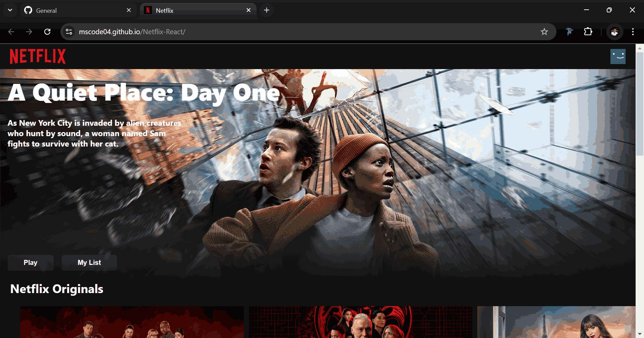The height and width of the screenshot is (338, 644).
Task: Reload the current page
Action: pos(47,32)
